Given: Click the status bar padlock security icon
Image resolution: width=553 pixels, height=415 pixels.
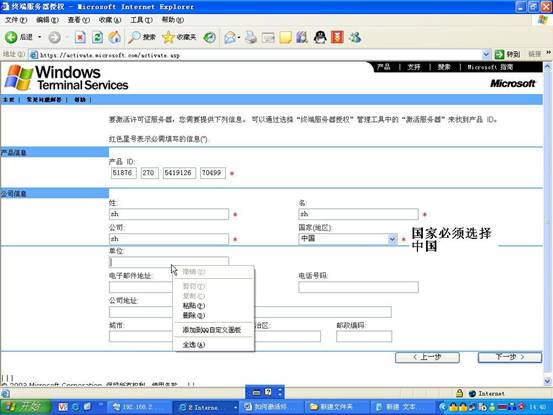Looking at the screenshot, I should 459,393.
